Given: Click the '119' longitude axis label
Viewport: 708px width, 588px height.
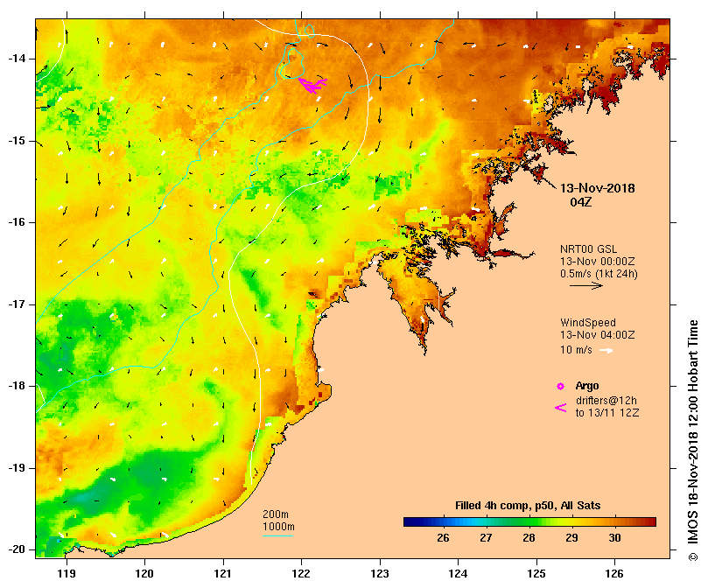Looking at the screenshot, I should tap(67, 574).
